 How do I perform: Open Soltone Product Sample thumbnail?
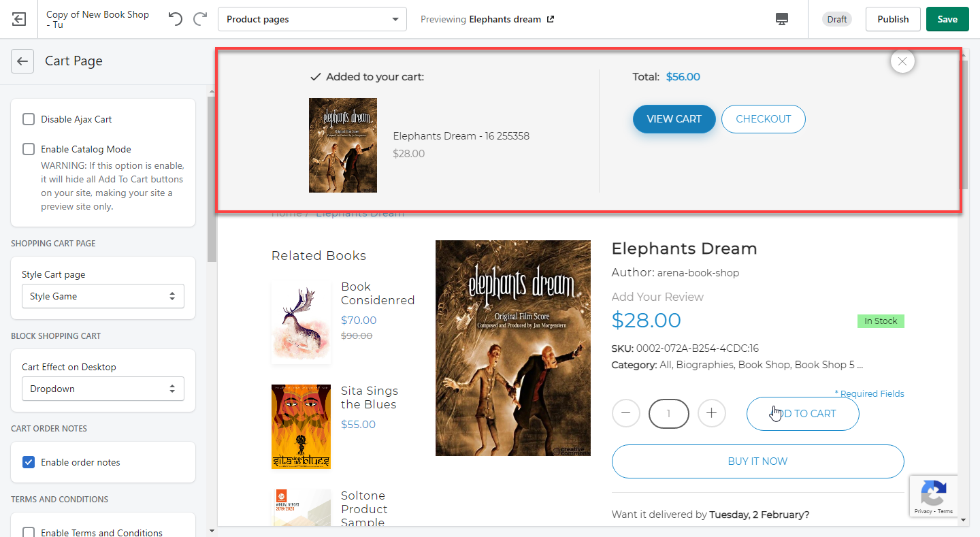click(301, 507)
